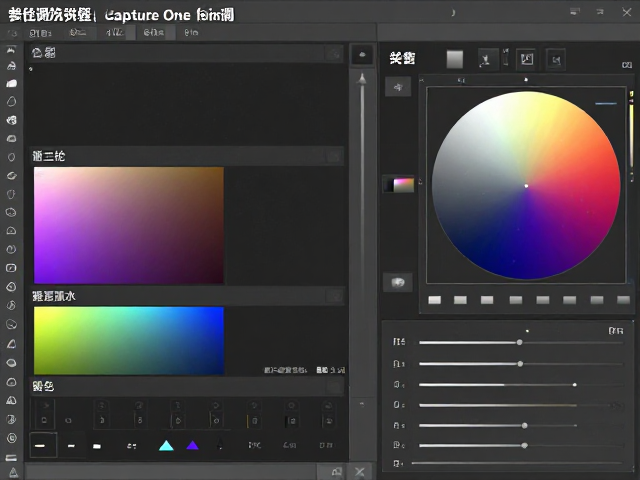640x480 pixels.
Task: Click the fifth slider handle in the right panel
Action: pos(524,425)
